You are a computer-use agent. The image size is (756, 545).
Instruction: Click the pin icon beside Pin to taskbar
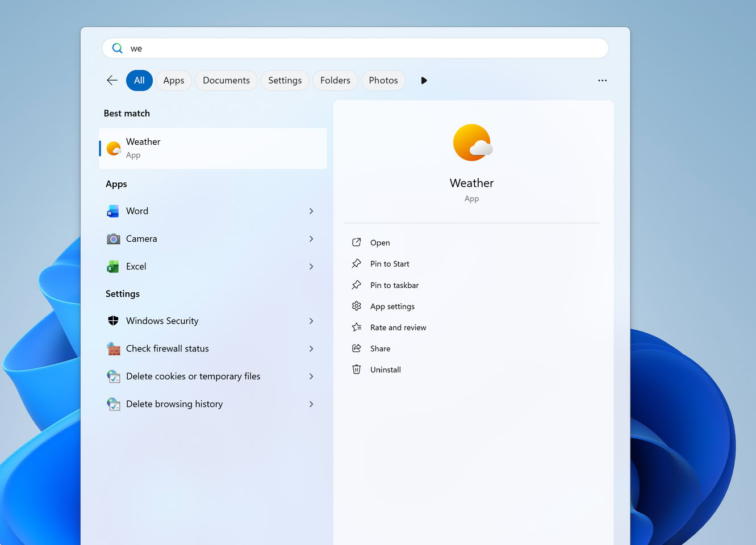point(357,285)
